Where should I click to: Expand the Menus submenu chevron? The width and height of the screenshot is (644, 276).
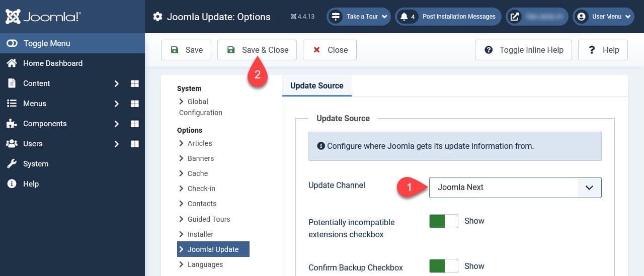coord(116,104)
